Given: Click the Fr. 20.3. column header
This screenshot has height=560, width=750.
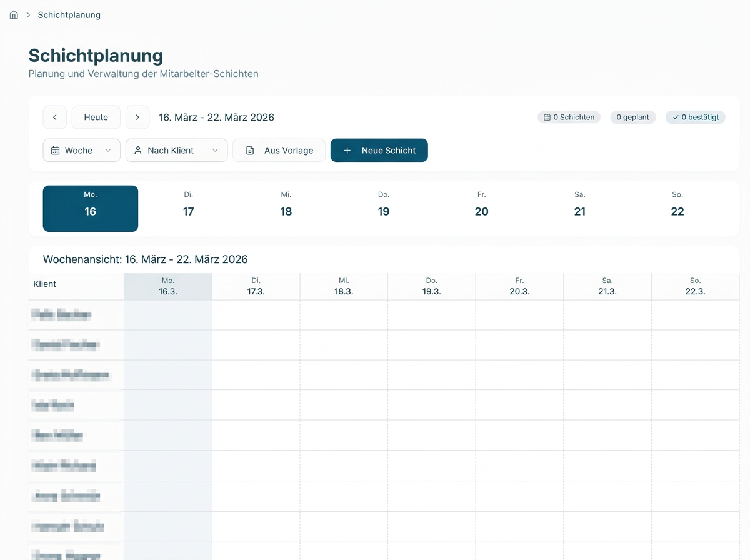Looking at the screenshot, I should (x=519, y=287).
